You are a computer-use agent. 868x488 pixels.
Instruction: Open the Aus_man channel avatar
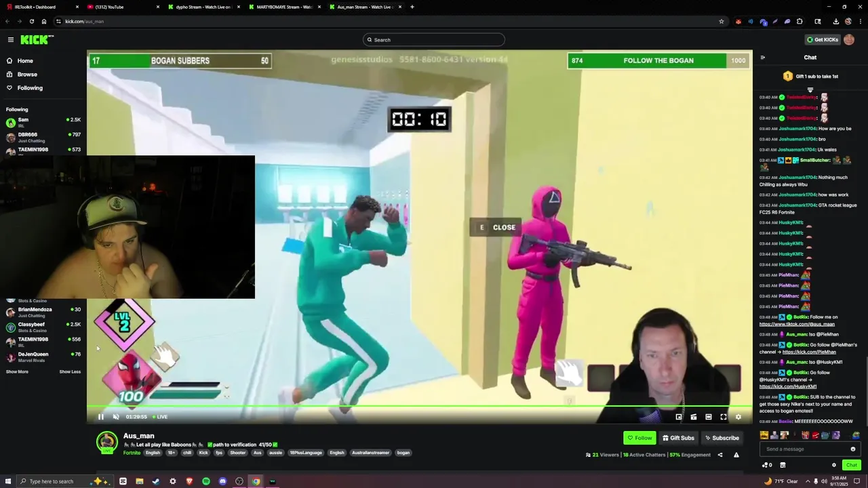click(106, 443)
